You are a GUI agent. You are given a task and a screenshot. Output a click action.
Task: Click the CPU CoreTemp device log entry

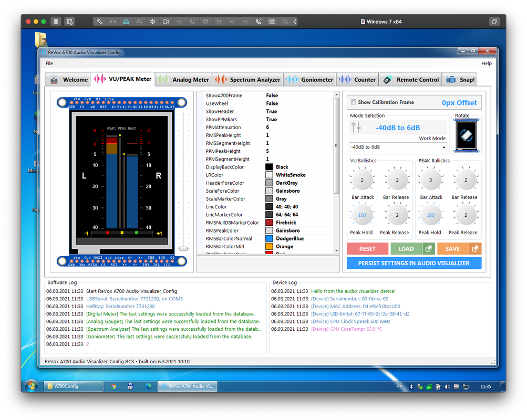[x=346, y=329]
